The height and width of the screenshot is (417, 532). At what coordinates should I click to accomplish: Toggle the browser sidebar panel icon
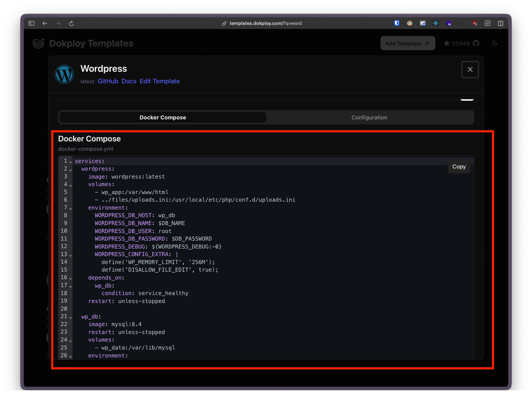point(31,23)
